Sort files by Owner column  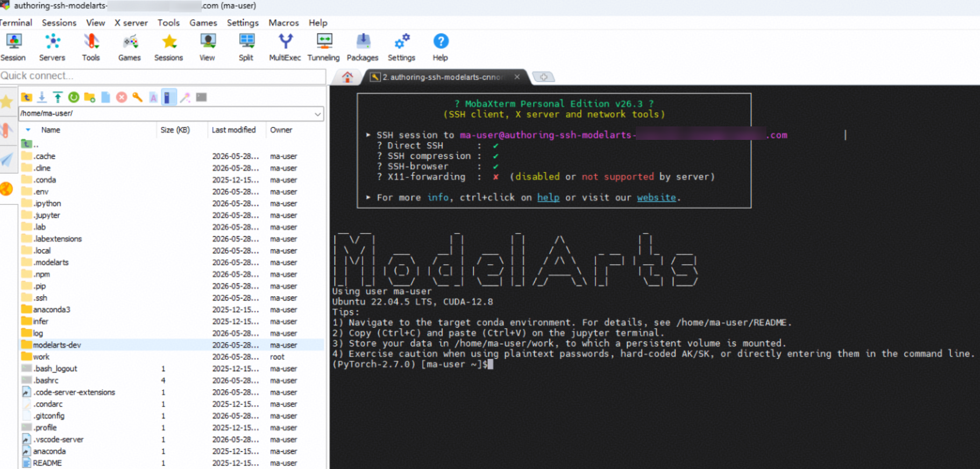coord(281,130)
